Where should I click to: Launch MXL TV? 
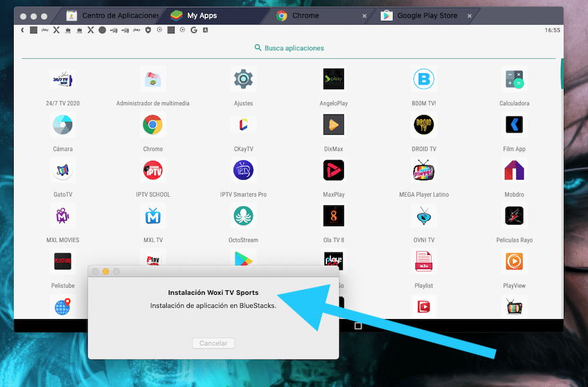click(x=152, y=216)
